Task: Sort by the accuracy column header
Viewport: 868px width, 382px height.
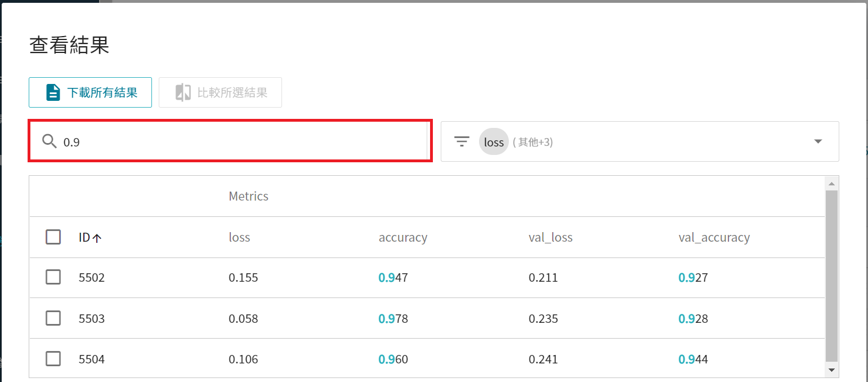Action: (x=402, y=237)
